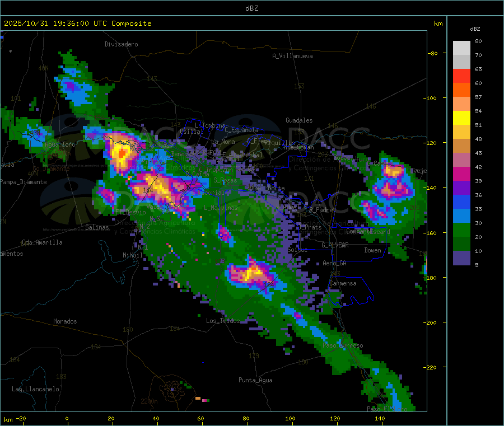
Task: Select the Punta_Agua place label
Action: coord(255,380)
